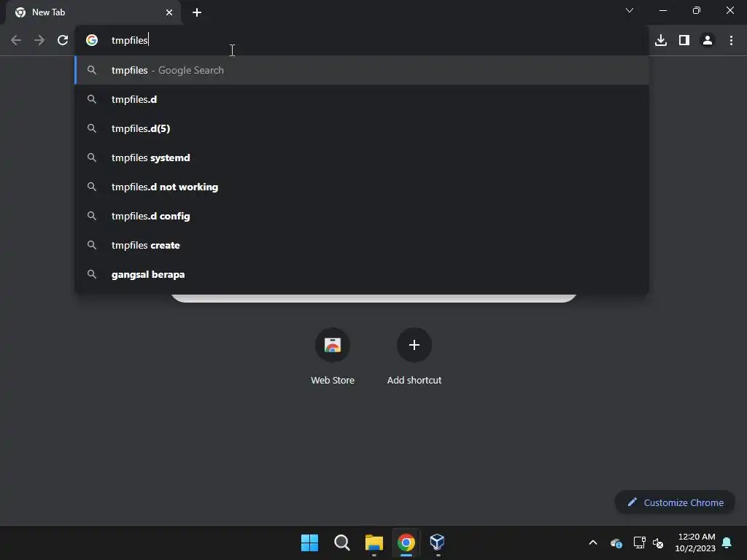Toggle the side panel icon
Viewport: 747px width, 560px height.
tap(684, 41)
